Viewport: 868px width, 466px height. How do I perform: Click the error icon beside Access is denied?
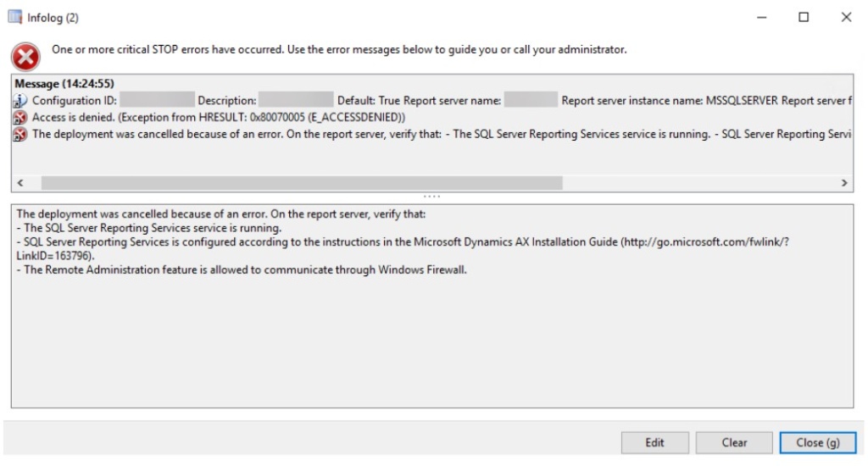[20, 117]
